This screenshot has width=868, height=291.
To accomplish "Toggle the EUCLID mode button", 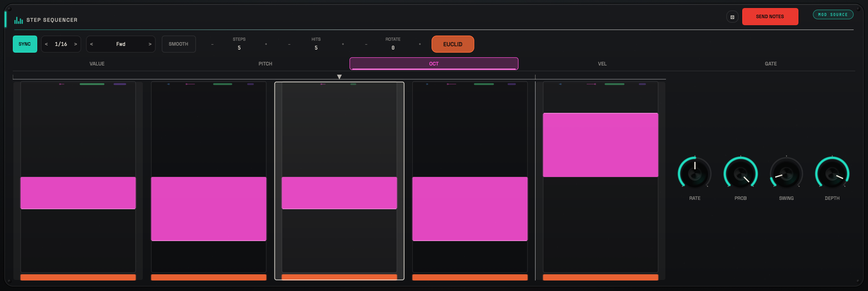I will pyautogui.click(x=453, y=44).
